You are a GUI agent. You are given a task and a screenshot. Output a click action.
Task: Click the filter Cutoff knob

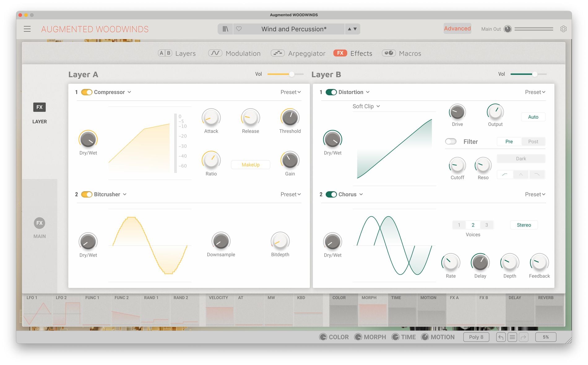457,165
